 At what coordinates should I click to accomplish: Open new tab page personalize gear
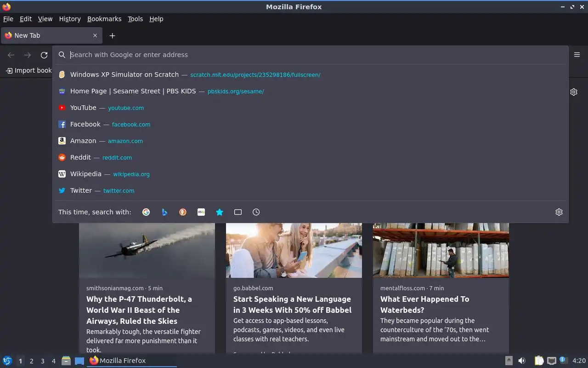click(x=574, y=92)
